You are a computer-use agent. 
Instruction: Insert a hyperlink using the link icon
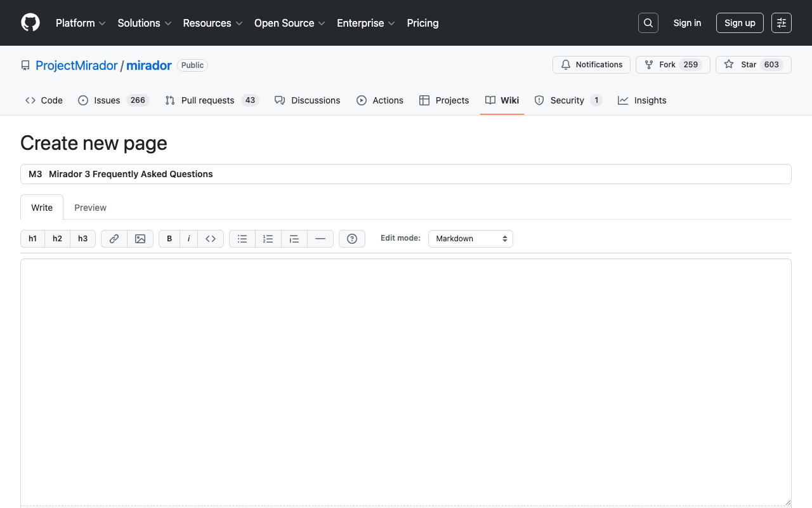(114, 238)
